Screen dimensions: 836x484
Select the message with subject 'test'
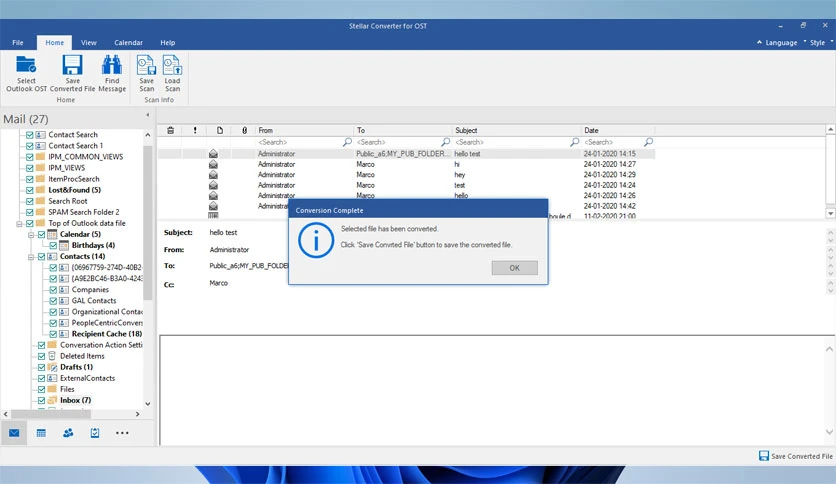click(406, 185)
